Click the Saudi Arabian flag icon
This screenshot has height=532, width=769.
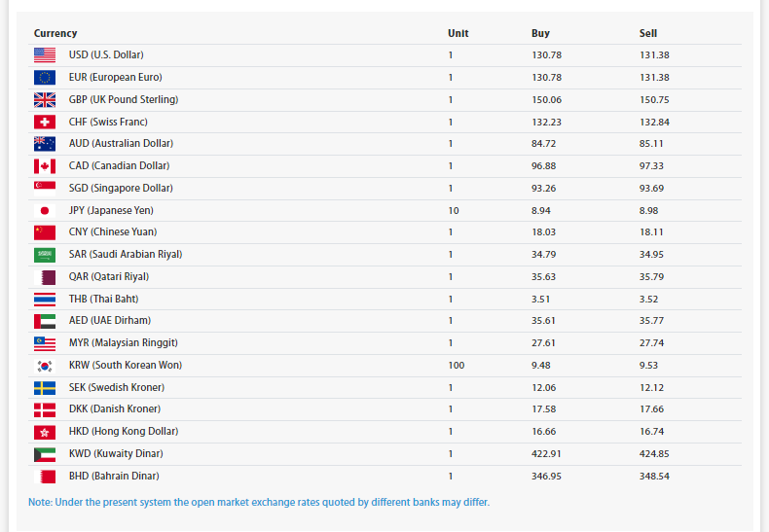pyautogui.click(x=45, y=255)
